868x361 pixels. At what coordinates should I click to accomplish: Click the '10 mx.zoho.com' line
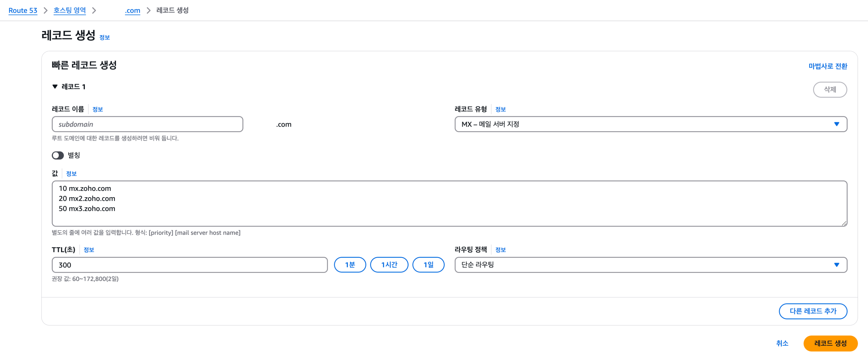coord(84,189)
